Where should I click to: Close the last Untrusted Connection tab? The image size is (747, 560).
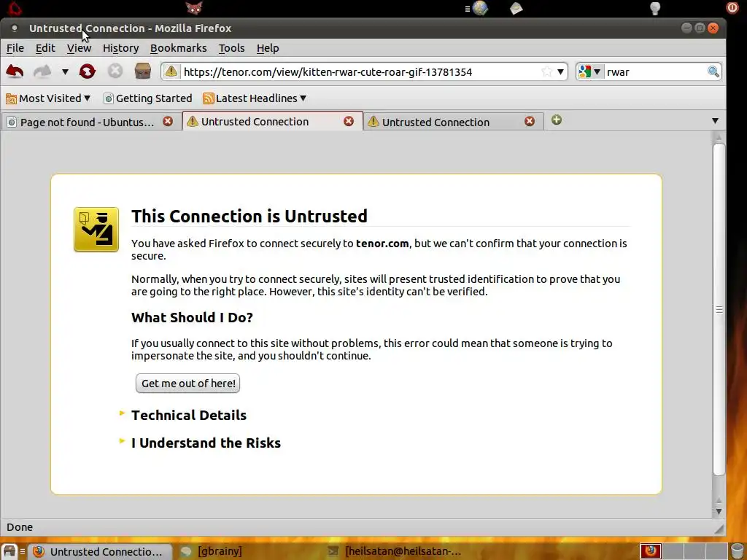point(530,122)
